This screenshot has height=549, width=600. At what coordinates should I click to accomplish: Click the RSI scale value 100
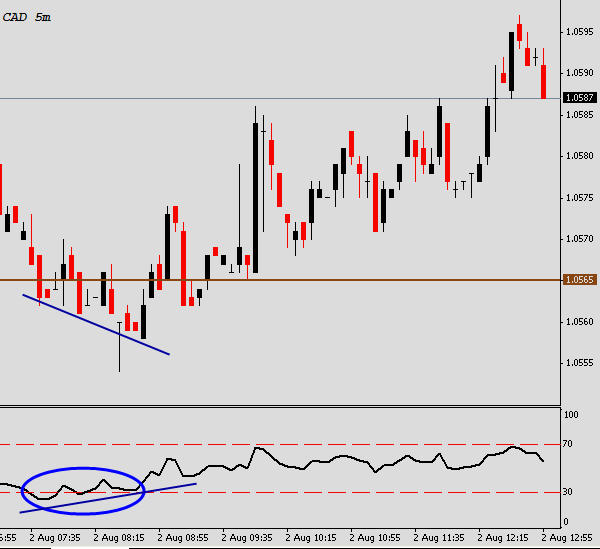(571, 415)
